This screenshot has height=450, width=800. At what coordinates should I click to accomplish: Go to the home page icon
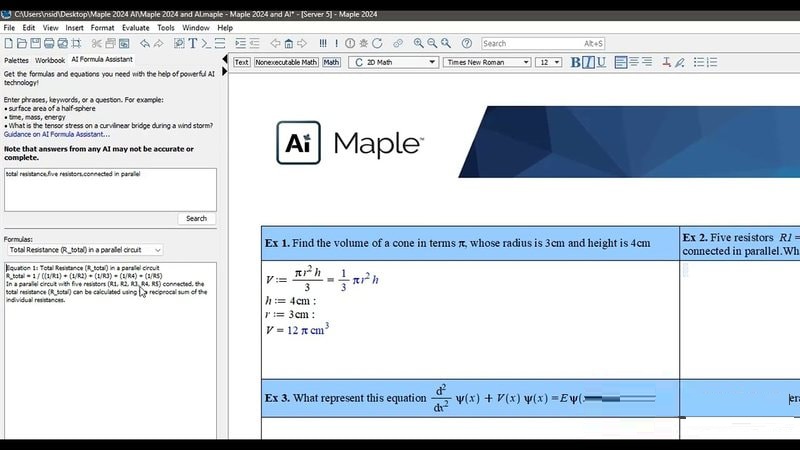pos(289,43)
